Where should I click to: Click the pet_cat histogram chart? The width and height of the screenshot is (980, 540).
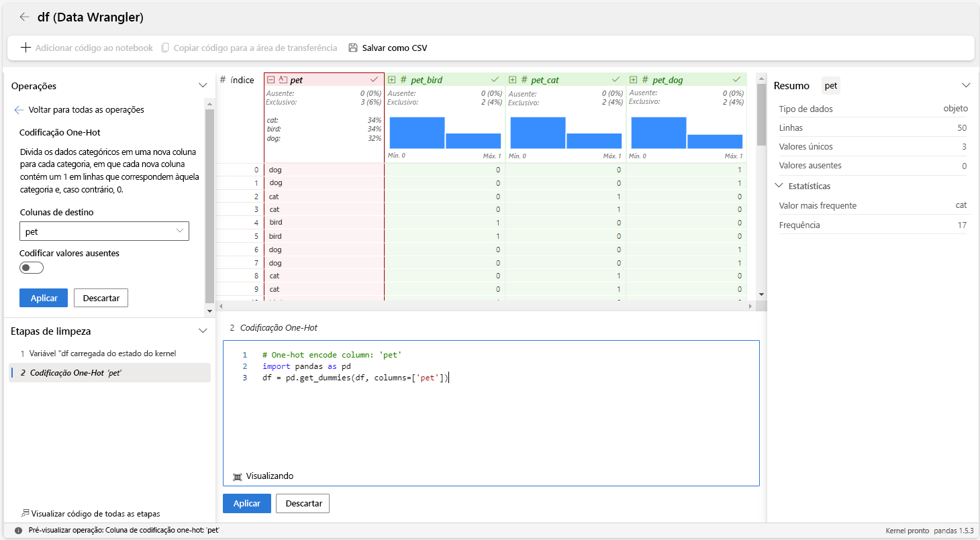point(566,132)
